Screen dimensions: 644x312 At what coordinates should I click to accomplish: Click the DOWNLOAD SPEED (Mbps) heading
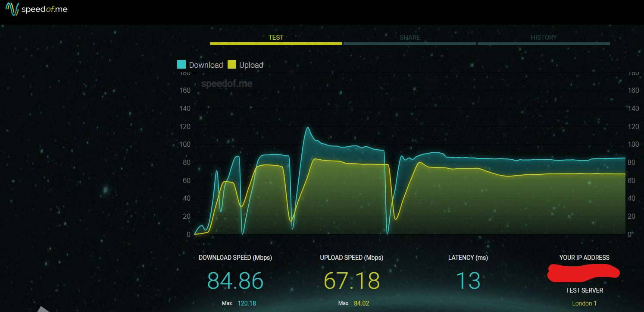pos(235,258)
